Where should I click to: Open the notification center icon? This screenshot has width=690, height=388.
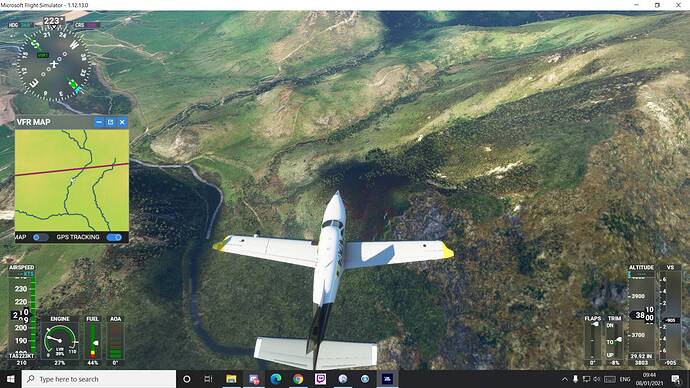pyautogui.click(x=676, y=379)
